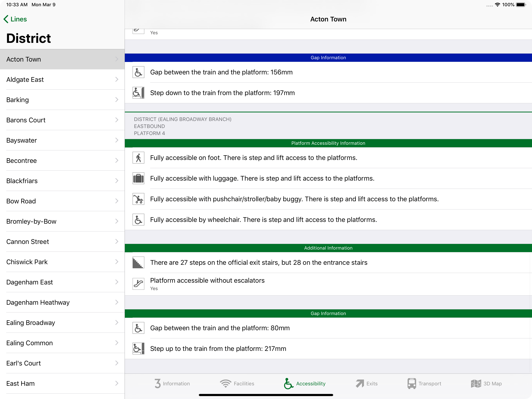Viewport: 532px width, 399px height.
Task: Select Acton Town station
Action: (x=62, y=59)
